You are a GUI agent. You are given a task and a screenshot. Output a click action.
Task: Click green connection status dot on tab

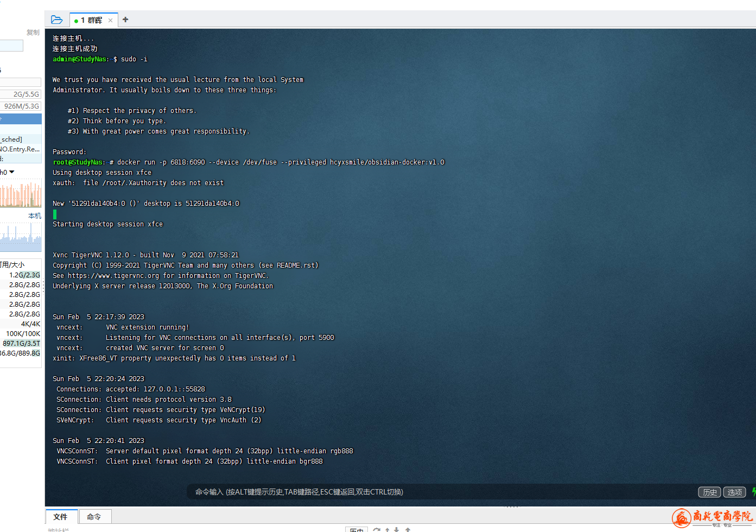pos(76,21)
